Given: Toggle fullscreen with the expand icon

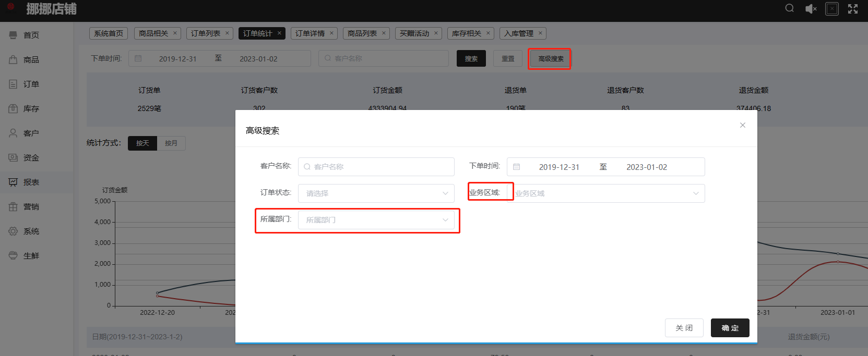Looking at the screenshot, I should coord(853,9).
